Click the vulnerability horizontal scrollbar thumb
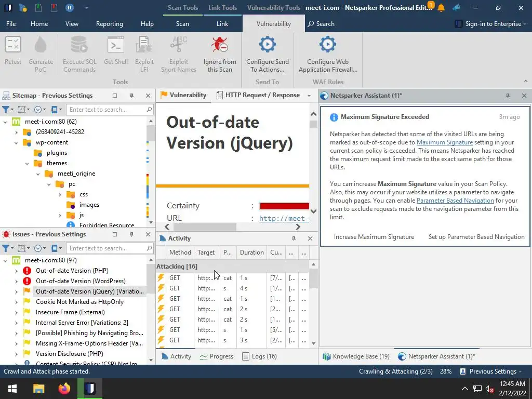The image size is (532, 399). tap(205, 227)
